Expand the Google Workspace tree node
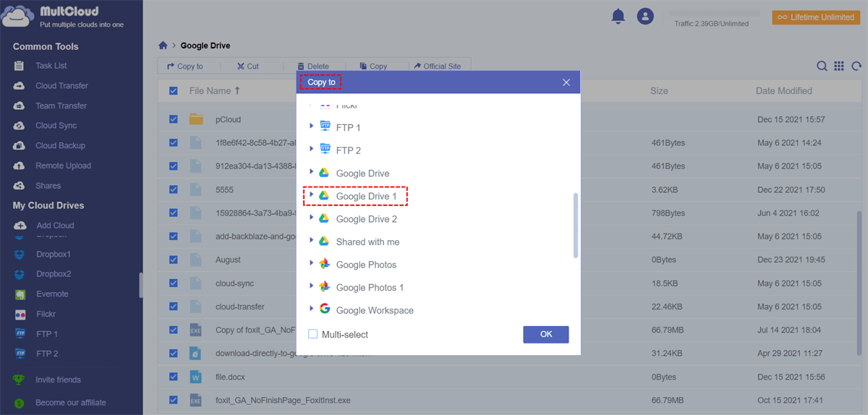This screenshot has width=868, height=415. click(x=312, y=309)
